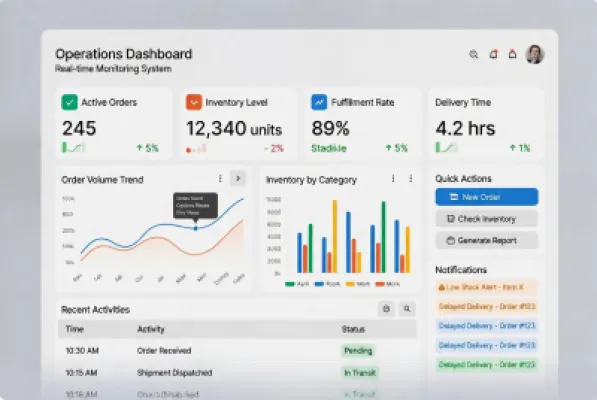Open the notification bell with red dot
The width and height of the screenshot is (597, 400).
pyautogui.click(x=493, y=54)
